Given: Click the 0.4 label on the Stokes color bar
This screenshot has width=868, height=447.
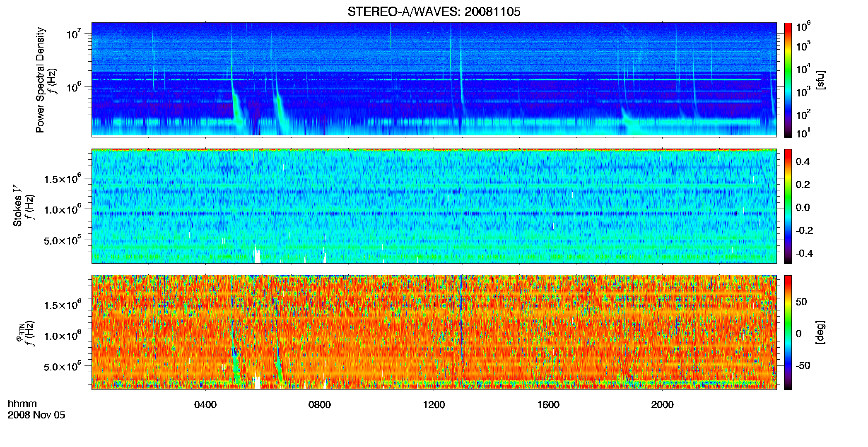Looking at the screenshot, I should pyautogui.click(x=803, y=162).
